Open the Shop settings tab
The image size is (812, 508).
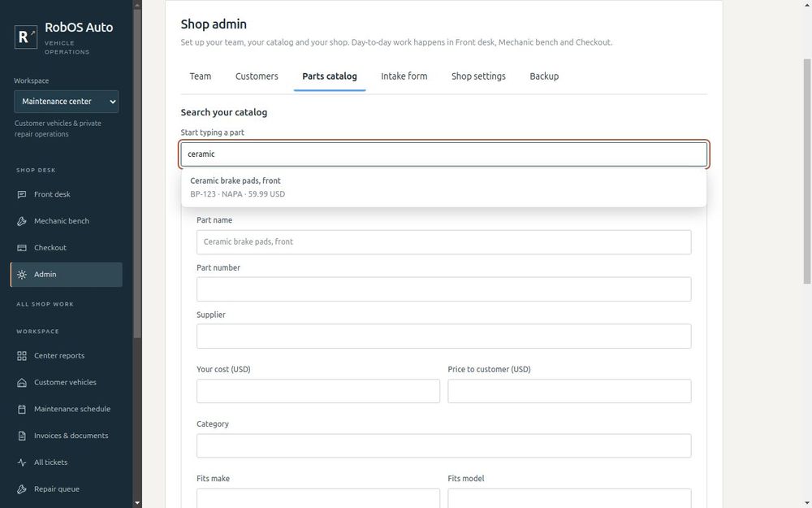(x=478, y=76)
